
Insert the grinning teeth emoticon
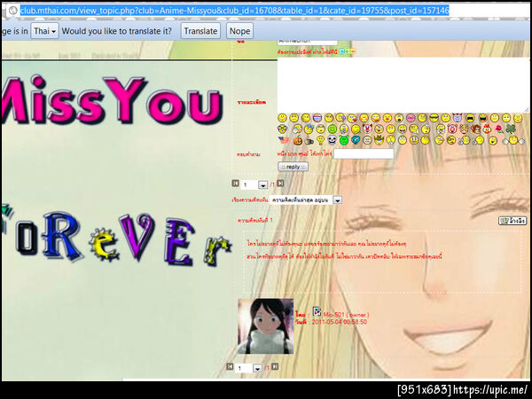pos(317,118)
